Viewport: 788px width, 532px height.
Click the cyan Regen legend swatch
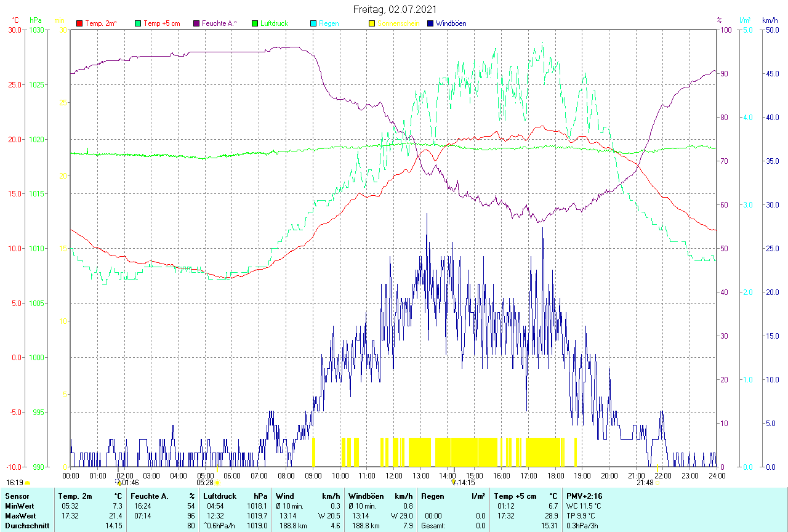(313, 23)
